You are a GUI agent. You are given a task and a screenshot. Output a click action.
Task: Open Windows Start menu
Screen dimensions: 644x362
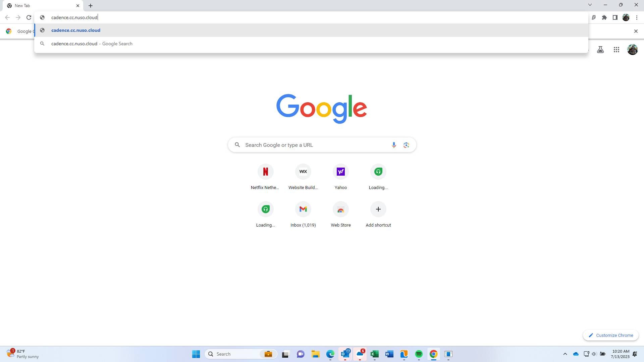coord(196,354)
